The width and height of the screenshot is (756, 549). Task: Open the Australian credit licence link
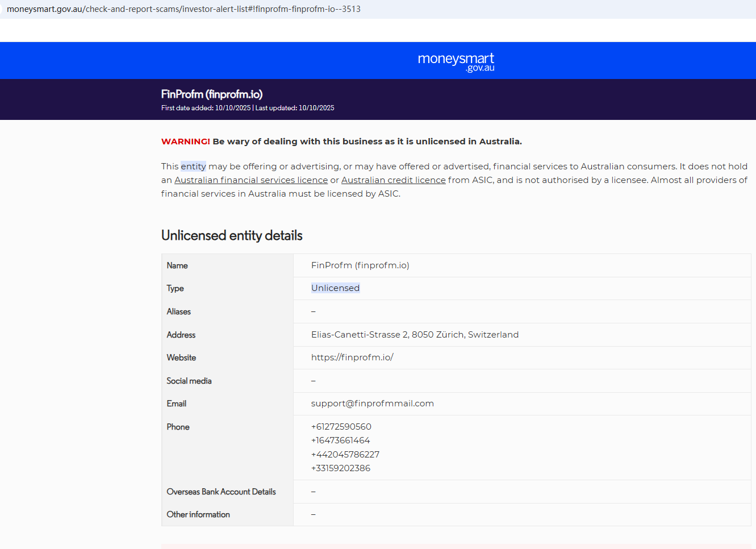pos(394,180)
